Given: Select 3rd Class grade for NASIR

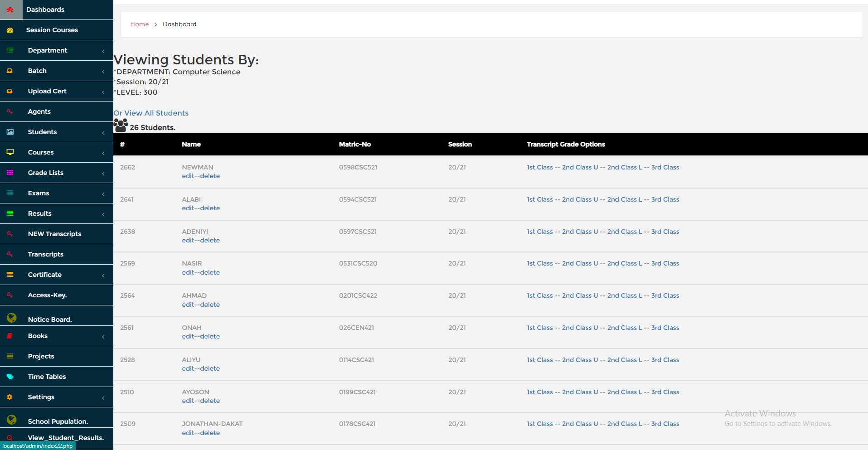Looking at the screenshot, I should 665,263.
